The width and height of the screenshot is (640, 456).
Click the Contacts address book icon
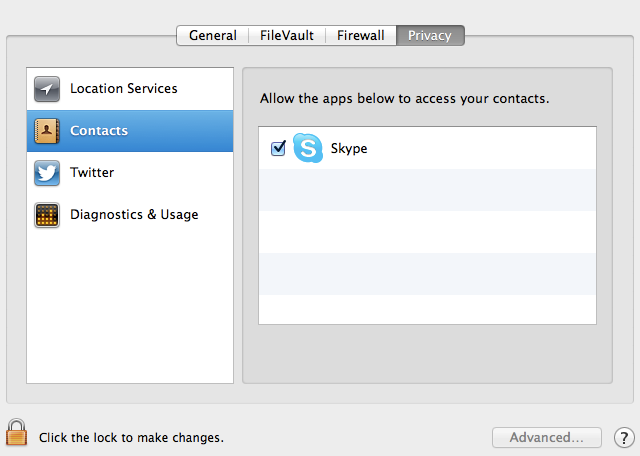pyautogui.click(x=47, y=131)
